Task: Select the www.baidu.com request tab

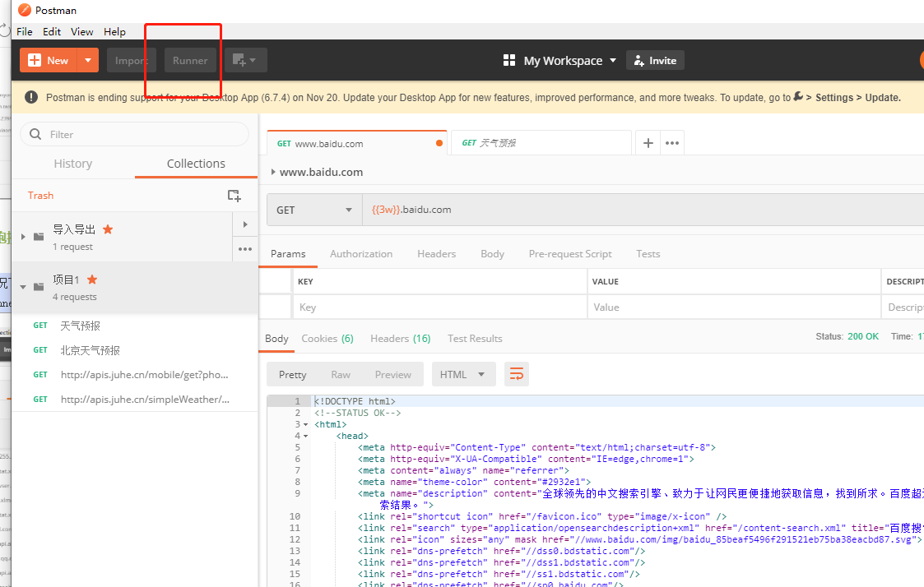Action: 356,143
